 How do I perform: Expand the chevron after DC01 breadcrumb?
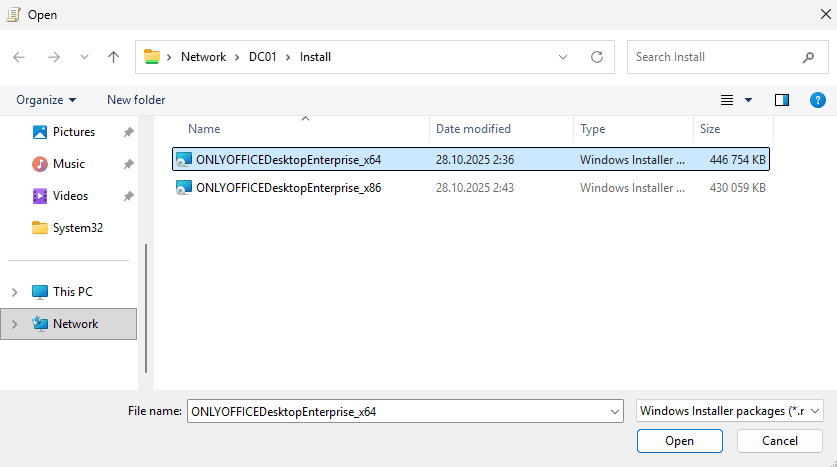click(x=288, y=57)
